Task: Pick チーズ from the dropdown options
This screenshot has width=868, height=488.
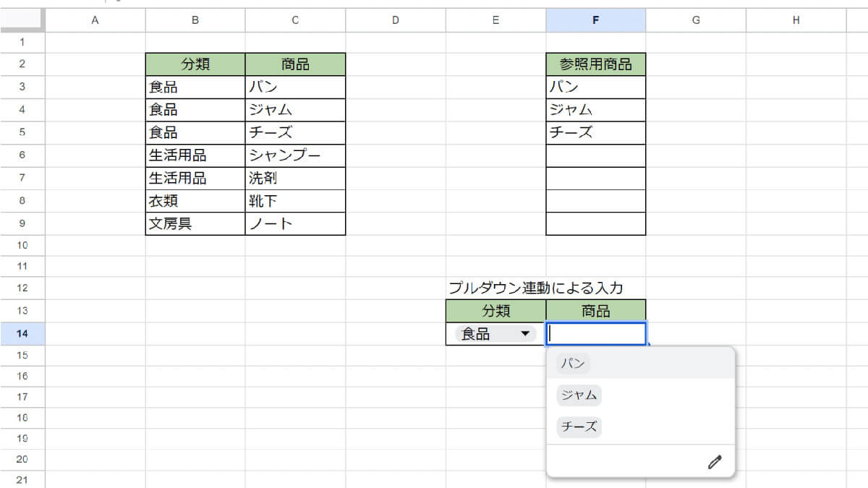Action: 579,427
